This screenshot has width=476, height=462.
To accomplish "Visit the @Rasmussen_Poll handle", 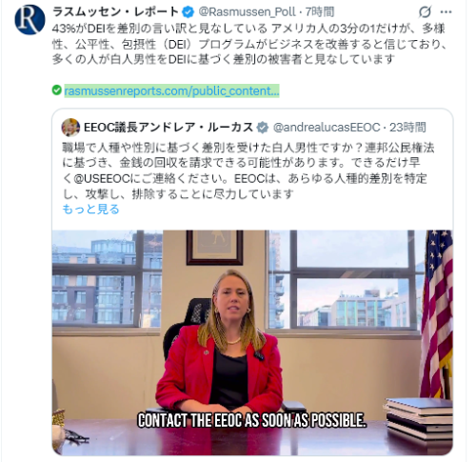I will coord(247,12).
